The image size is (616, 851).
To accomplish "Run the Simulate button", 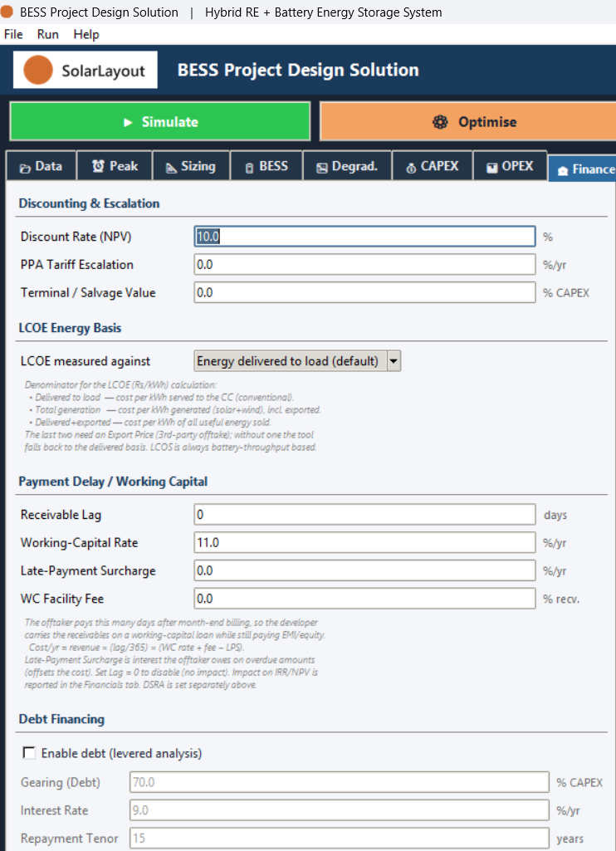I will (160, 121).
